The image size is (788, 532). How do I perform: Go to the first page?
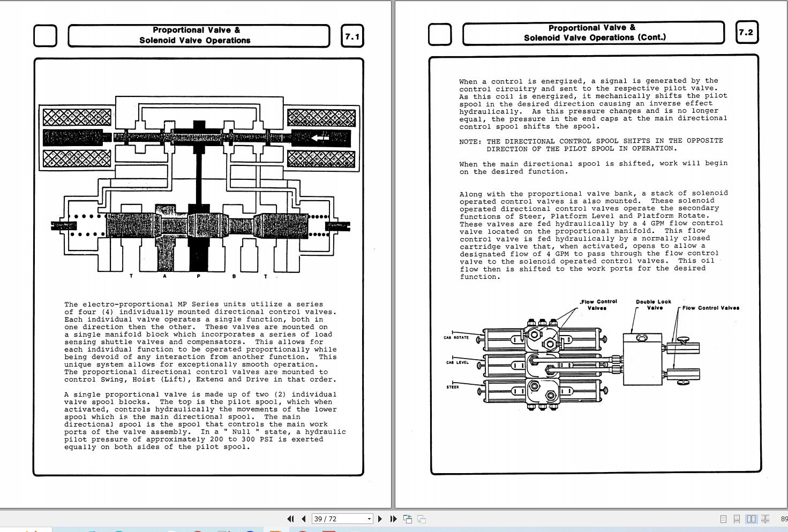coord(291,519)
